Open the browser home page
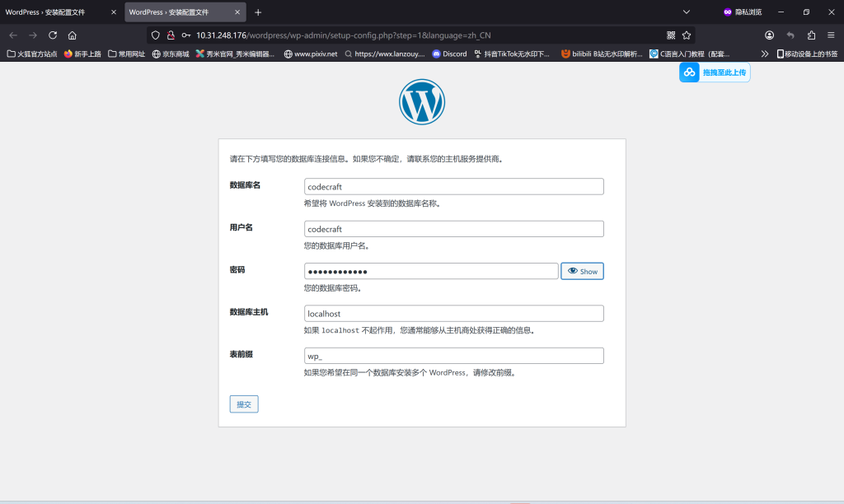 pyautogui.click(x=73, y=35)
